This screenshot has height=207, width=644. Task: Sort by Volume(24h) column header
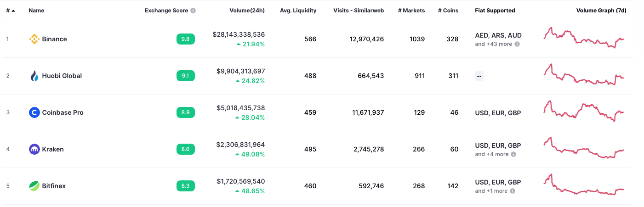tap(247, 11)
